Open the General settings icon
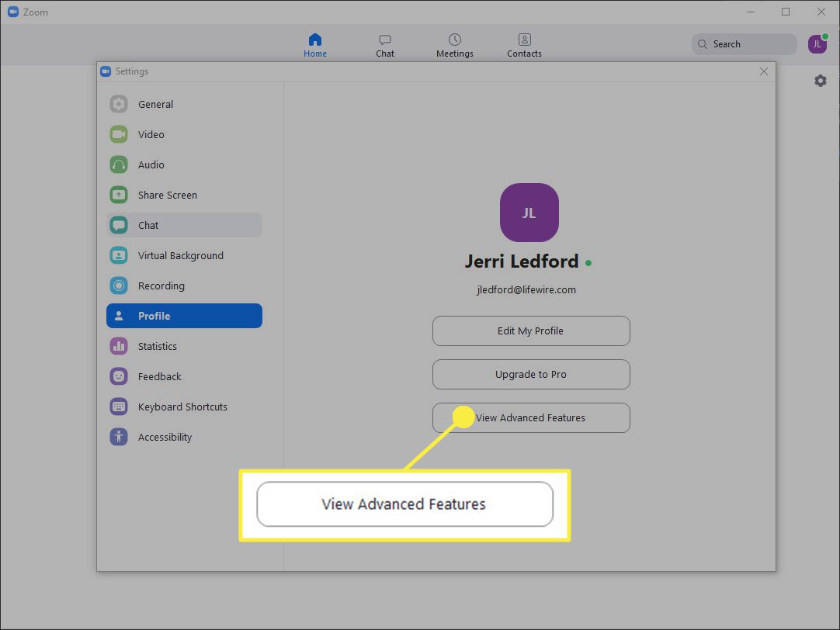The width and height of the screenshot is (840, 630). click(119, 104)
